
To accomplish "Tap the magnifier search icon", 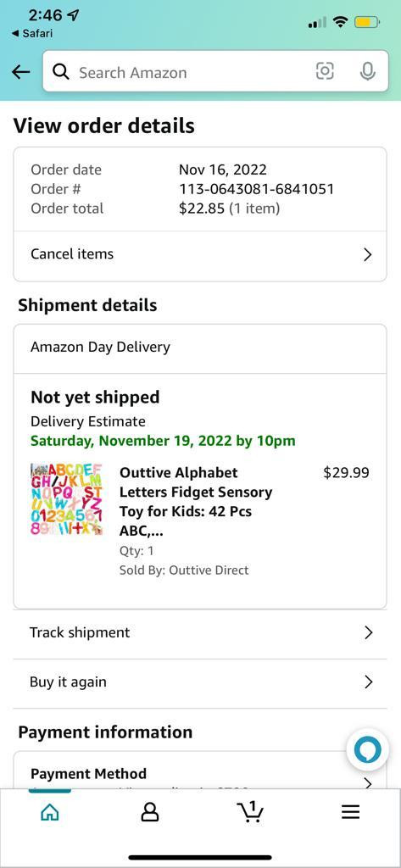I will (61, 72).
